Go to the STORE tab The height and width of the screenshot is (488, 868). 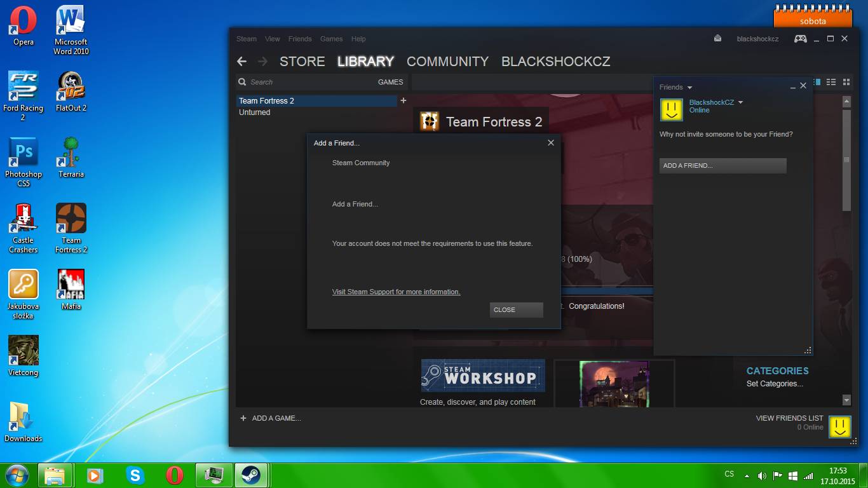pos(302,62)
